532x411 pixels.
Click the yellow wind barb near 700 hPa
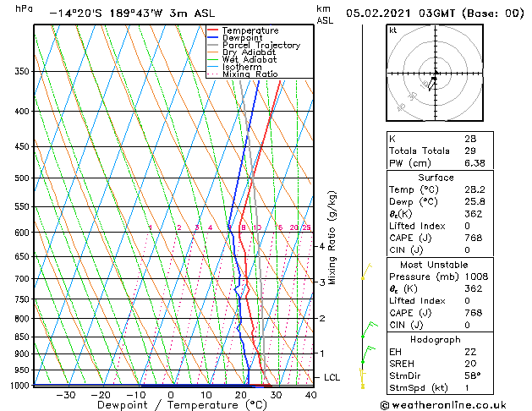365,271
